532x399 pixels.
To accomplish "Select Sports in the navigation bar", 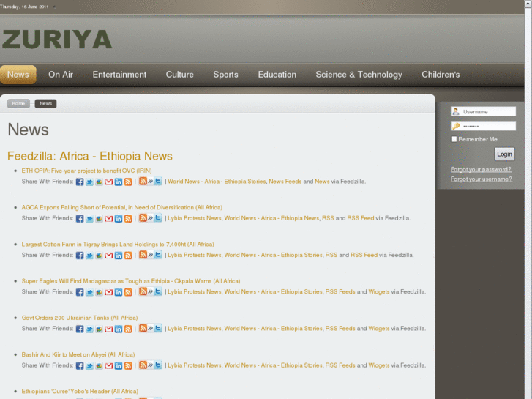I will click(225, 75).
